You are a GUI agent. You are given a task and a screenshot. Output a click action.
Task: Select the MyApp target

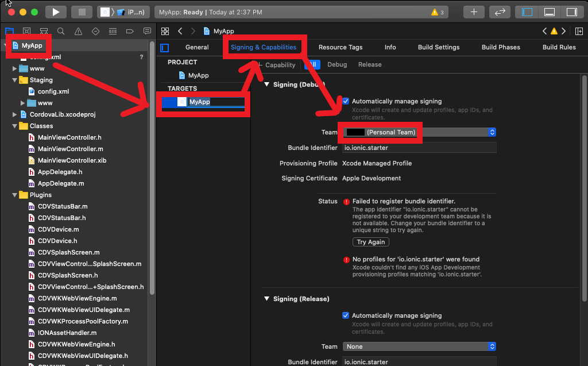(x=203, y=102)
